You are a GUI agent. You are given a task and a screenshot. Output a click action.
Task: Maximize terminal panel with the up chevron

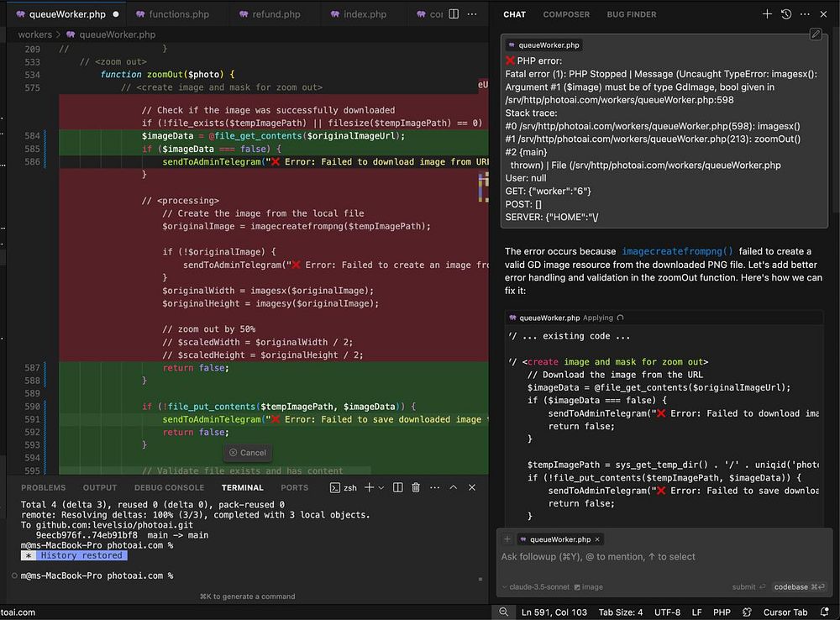(x=454, y=487)
